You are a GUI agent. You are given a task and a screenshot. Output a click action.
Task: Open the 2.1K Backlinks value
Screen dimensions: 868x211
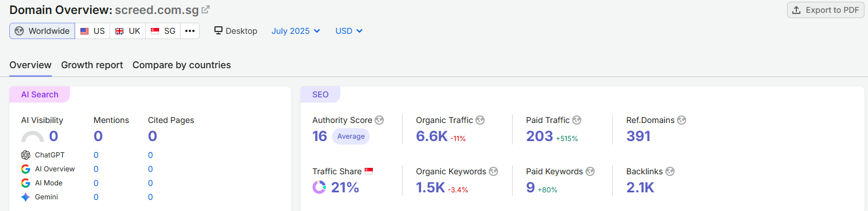[640, 188]
